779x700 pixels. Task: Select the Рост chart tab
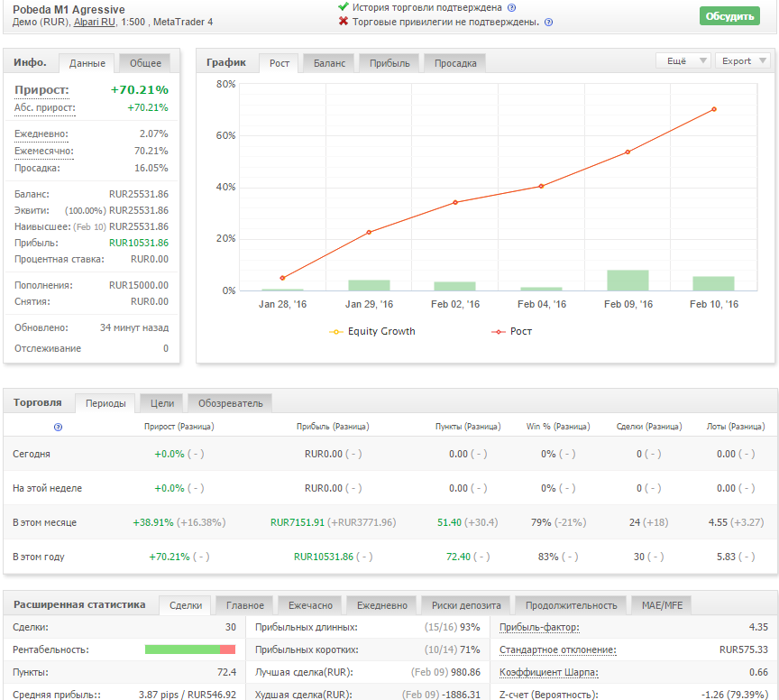[280, 63]
